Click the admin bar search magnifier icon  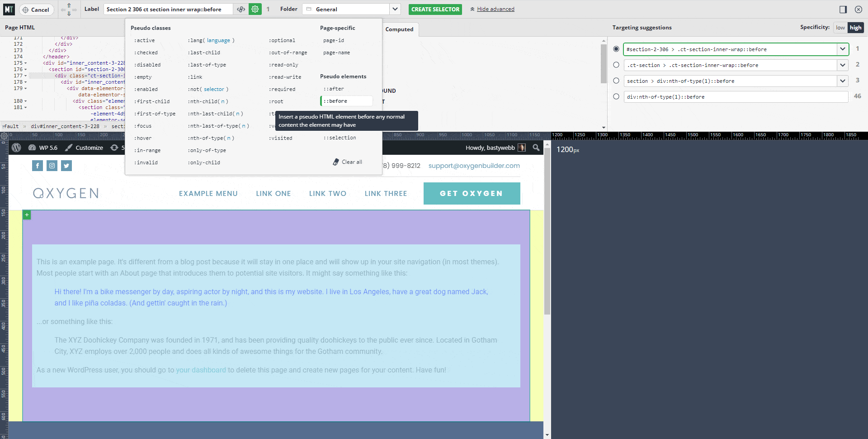tap(536, 148)
